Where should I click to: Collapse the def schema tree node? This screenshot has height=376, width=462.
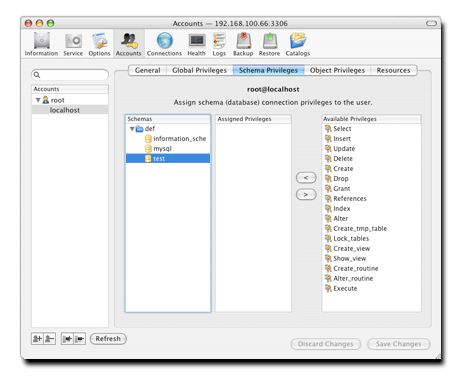click(132, 129)
